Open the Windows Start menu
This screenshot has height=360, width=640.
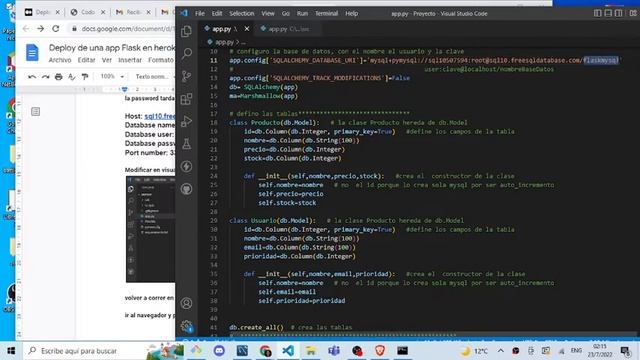click(x=11, y=351)
